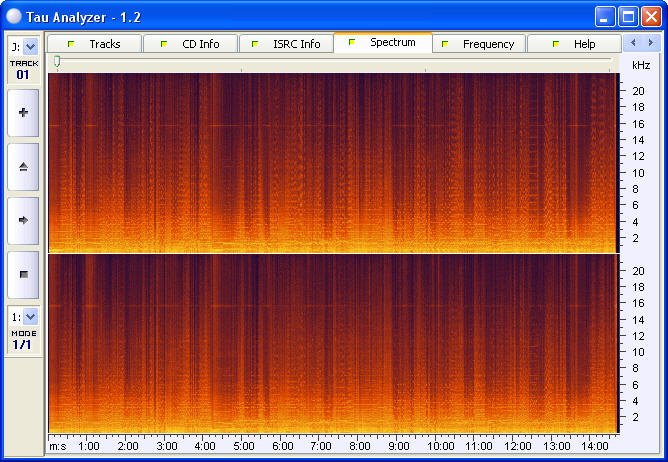Click the plus button in left sidebar
668x462 pixels.
23,113
